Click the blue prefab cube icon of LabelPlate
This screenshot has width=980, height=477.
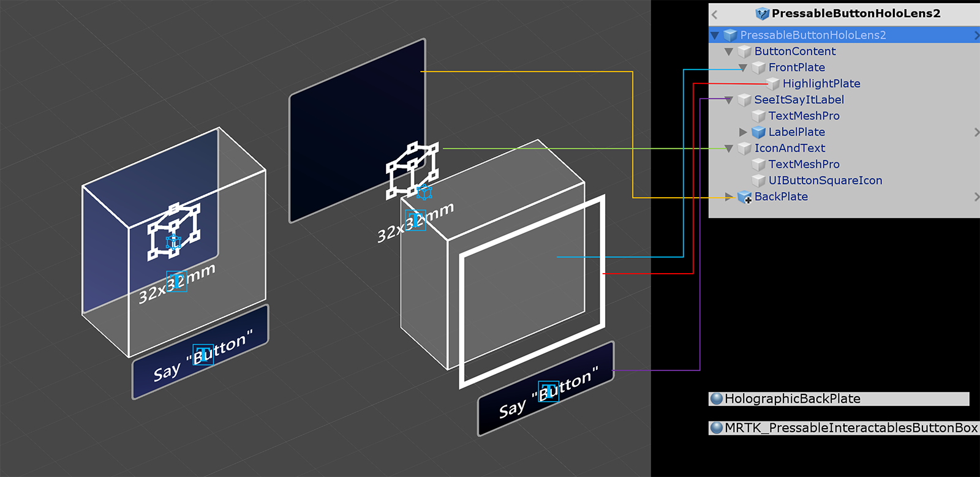click(759, 132)
